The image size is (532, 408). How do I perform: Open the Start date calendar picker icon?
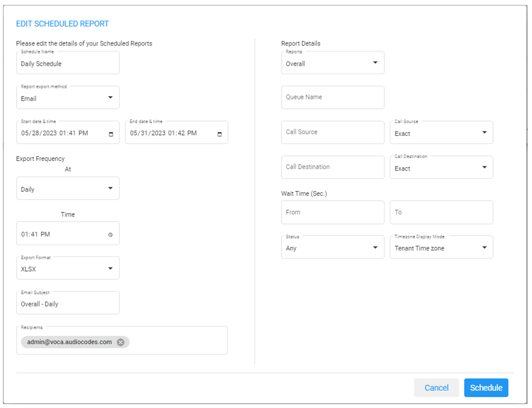tap(111, 134)
